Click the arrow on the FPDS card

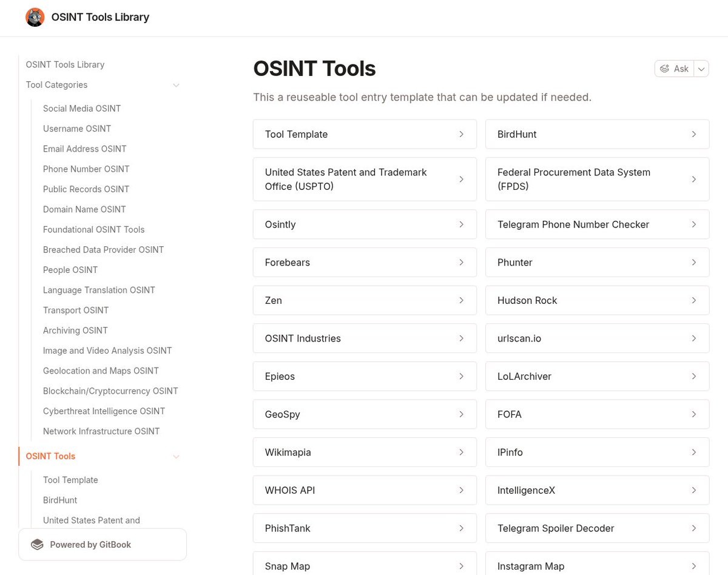pyautogui.click(x=694, y=180)
